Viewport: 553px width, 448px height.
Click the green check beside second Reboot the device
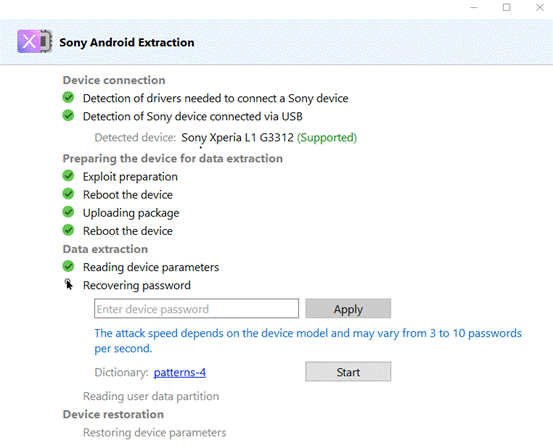click(68, 230)
